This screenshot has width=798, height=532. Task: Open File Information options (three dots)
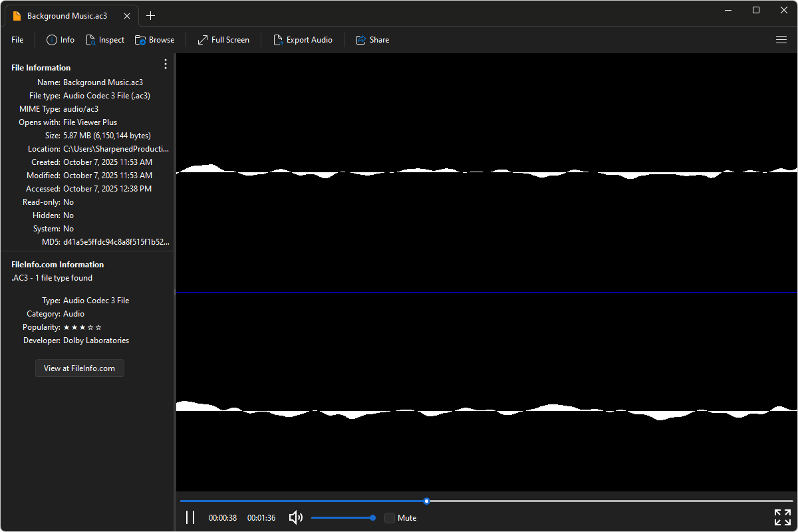tap(166, 64)
